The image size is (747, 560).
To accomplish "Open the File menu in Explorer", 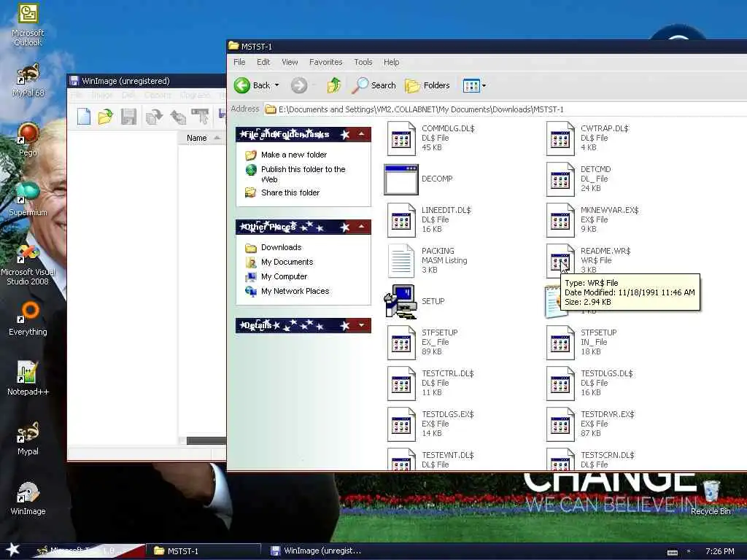I will coord(239,62).
